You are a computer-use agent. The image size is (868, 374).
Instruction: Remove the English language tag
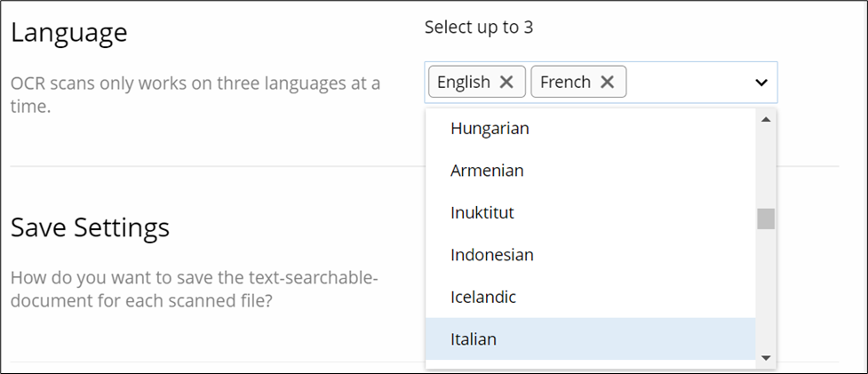click(x=506, y=82)
